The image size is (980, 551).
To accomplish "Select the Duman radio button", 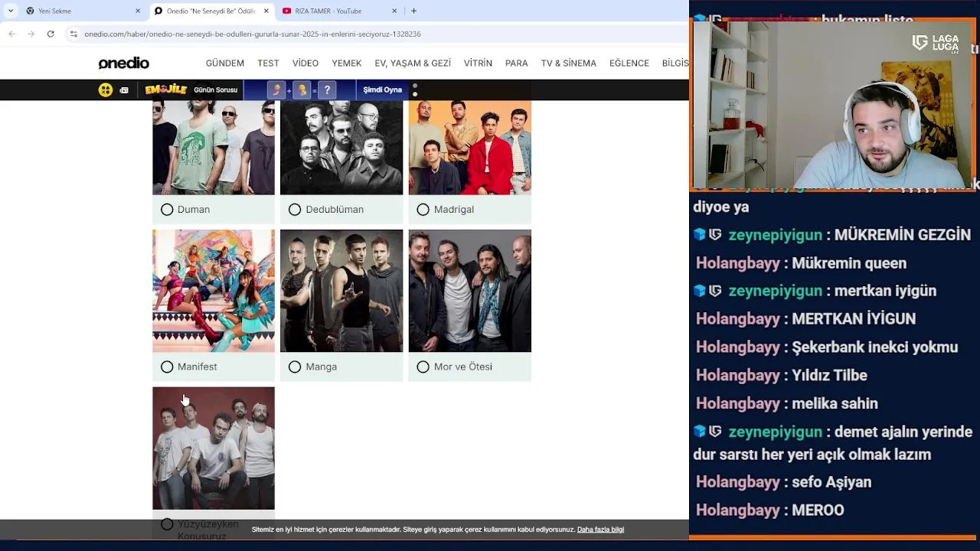I will click(x=167, y=210).
